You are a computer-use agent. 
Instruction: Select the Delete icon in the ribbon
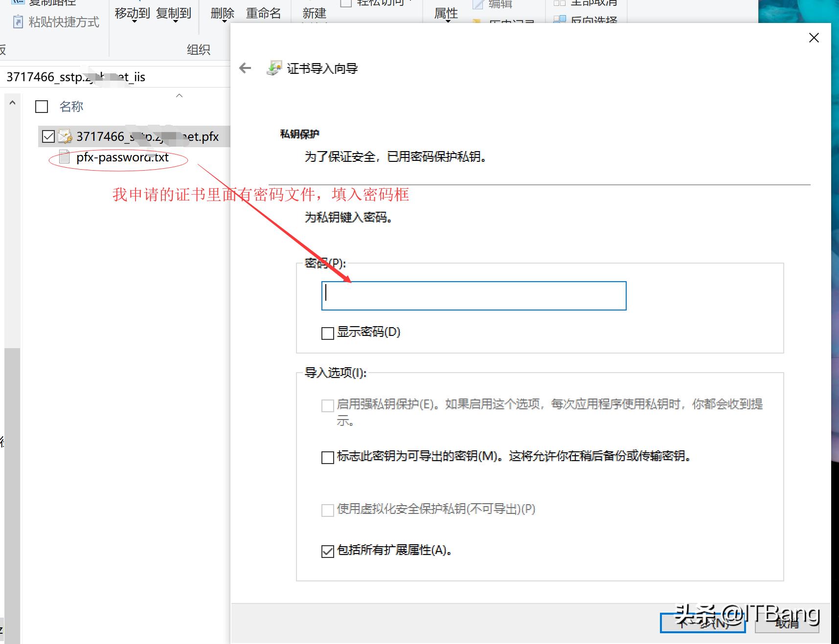(223, 14)
